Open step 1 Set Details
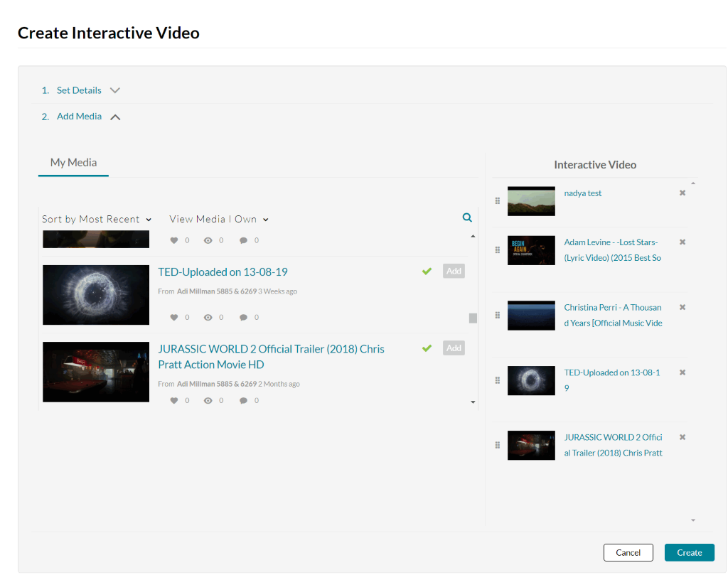 tap(79, 90)
